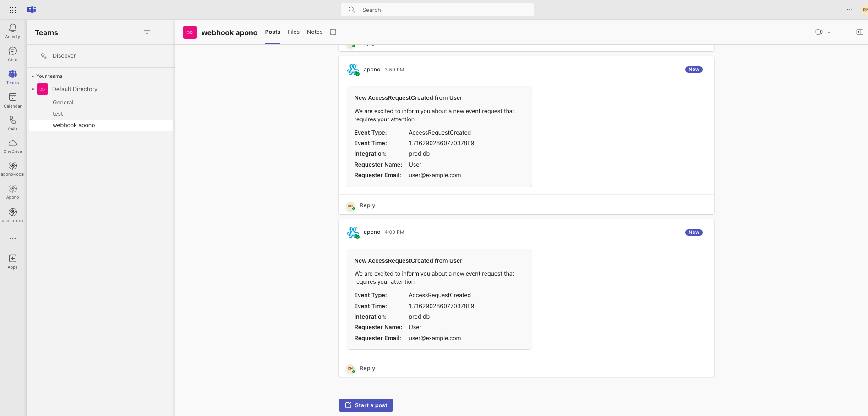Open the app launcher grid icon
868x416 pixels.
pos(13,10)
